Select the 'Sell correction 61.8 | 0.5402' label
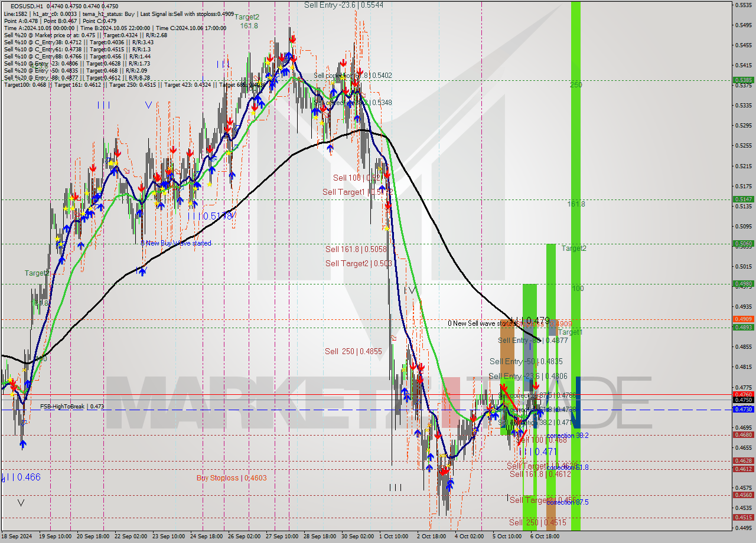 pos(353,76)
